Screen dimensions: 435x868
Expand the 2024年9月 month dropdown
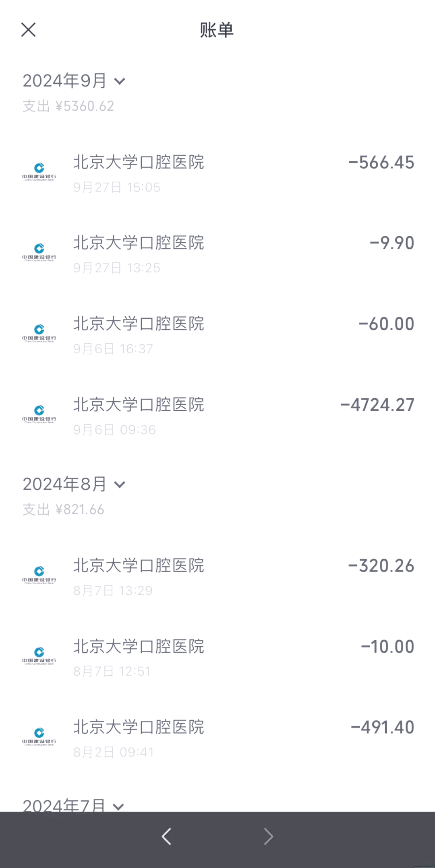pos(120,81)
